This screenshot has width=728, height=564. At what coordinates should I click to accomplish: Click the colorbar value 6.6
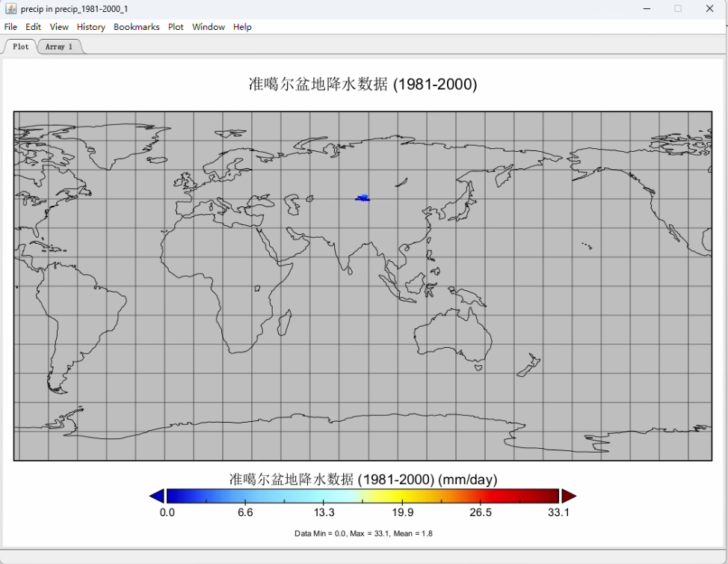(x=245, y=512)
